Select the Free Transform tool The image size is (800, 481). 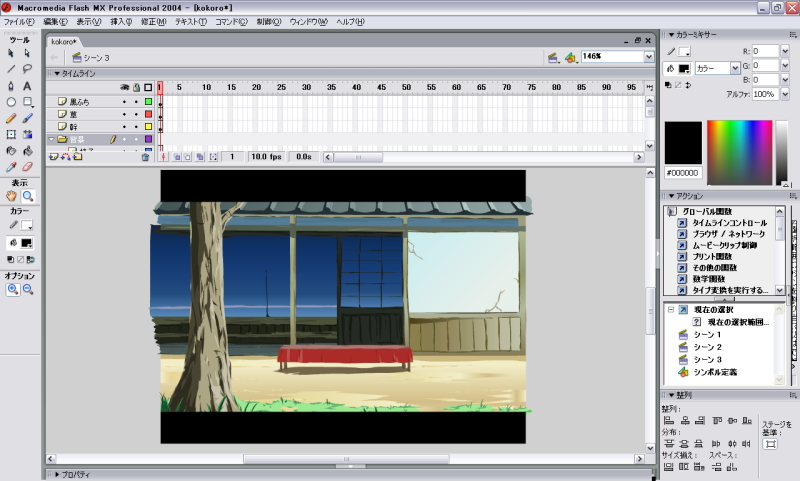pyautogui.click(x=11, y=135)
